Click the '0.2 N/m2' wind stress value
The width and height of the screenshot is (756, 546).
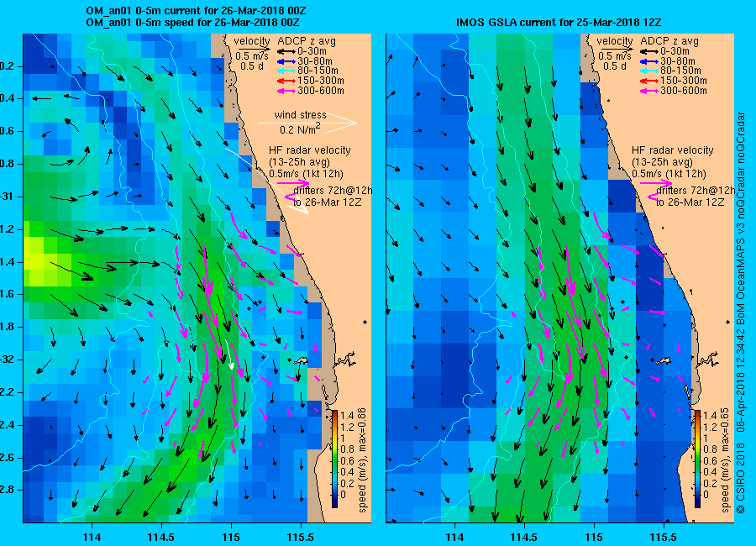300,129
